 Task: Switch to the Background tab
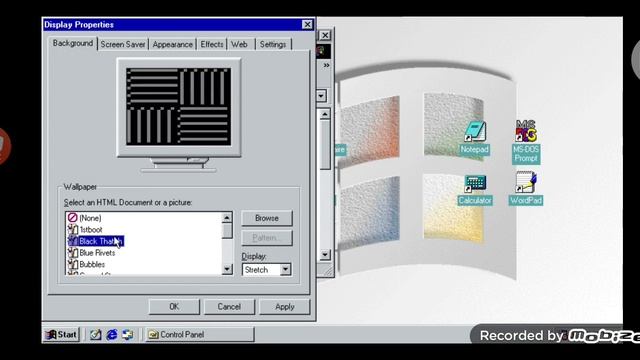tap(73, 43)
